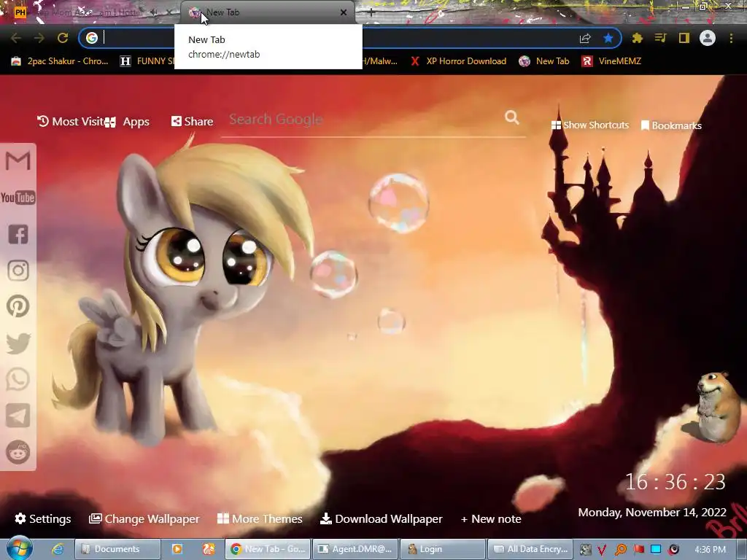The image size is (747, 560).
Task: Click the 16:36:23 clock display
Action: point(675,482)
